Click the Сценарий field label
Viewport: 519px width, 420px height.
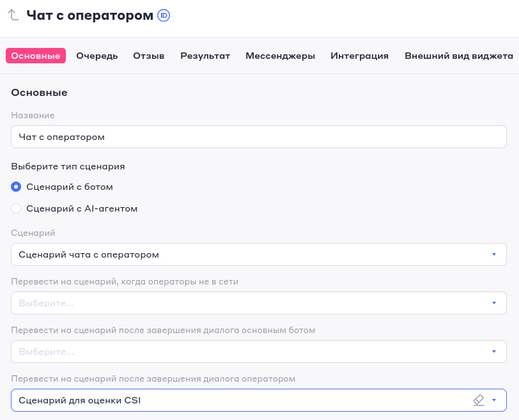(33, 233)
